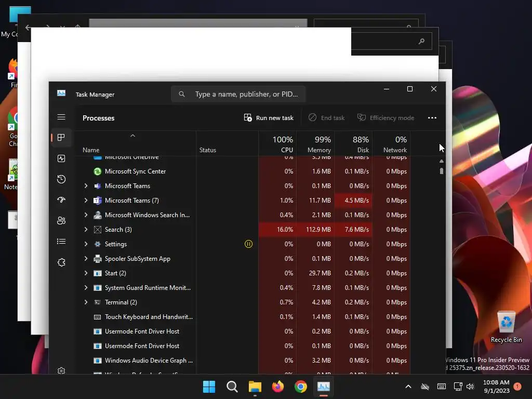Launch Google Chrome from the taskbar

tap(301, 387)
